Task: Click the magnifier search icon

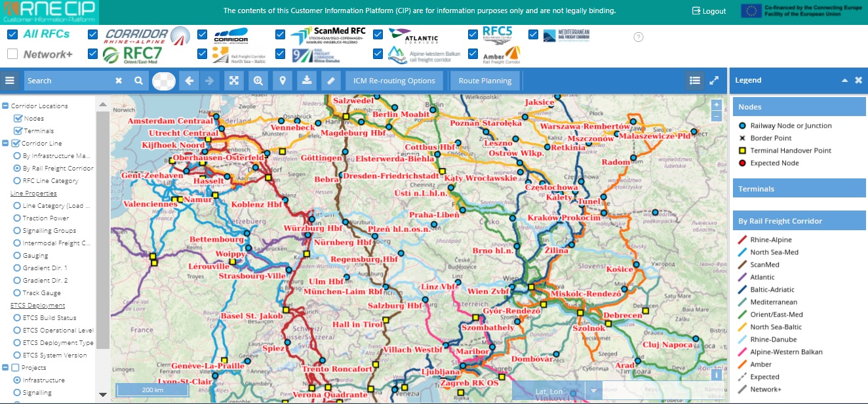Action: point(138,81)
